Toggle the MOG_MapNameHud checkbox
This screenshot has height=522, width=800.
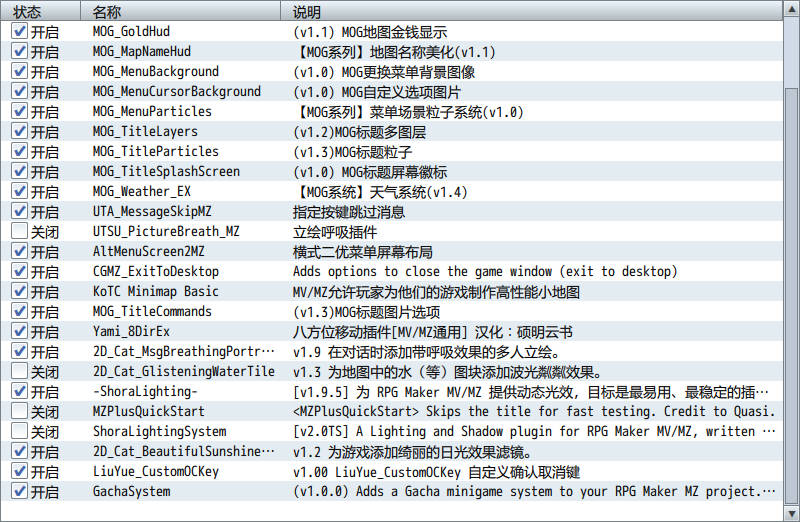tap(19, 51)
